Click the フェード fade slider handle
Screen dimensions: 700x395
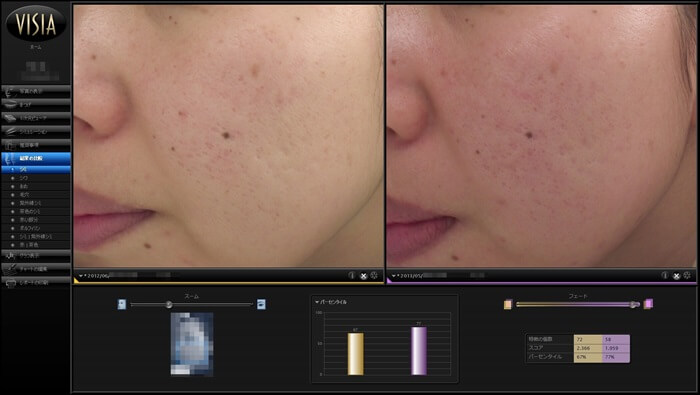[x=634, y=304]
